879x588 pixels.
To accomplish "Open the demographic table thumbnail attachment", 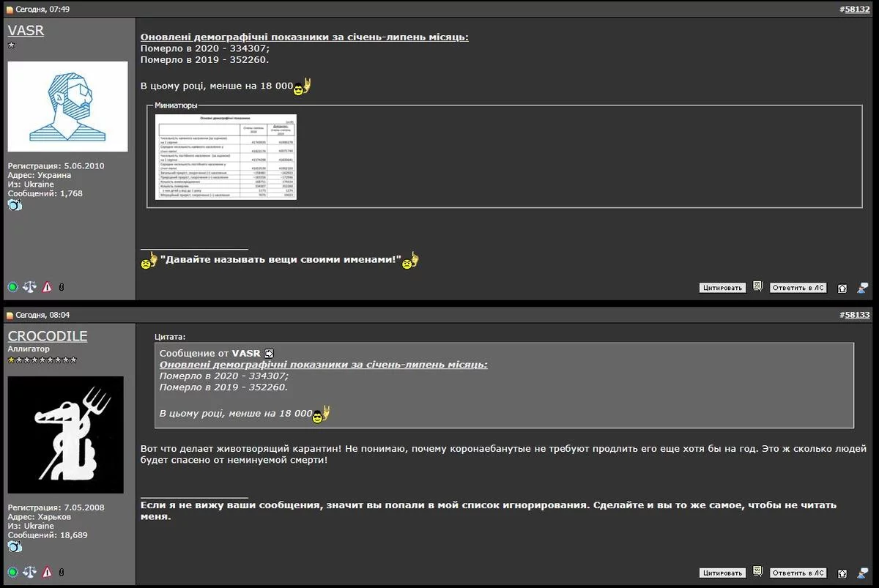I will (x=226, y=157).
